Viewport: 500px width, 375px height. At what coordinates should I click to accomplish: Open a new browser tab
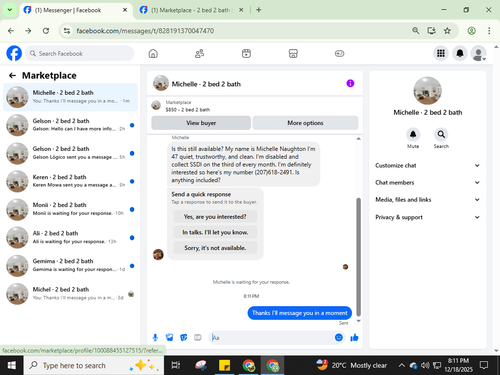pyautogui.click(x=259, y=10)
